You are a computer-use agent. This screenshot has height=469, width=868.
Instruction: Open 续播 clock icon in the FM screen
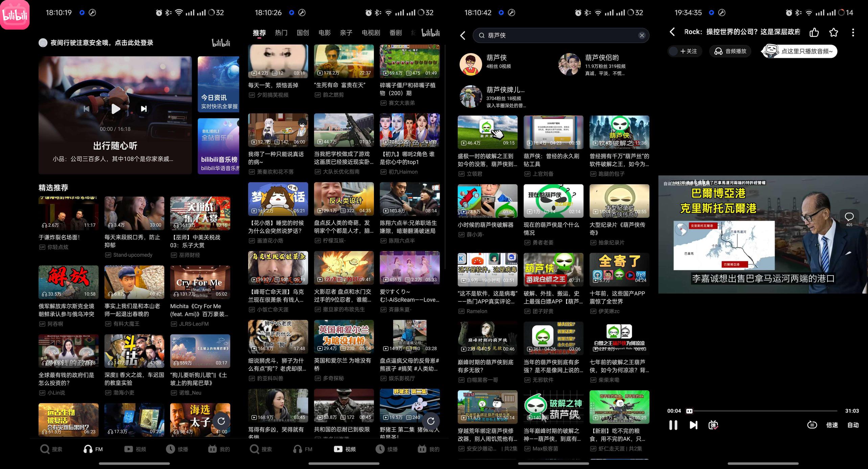click(177, 449)
